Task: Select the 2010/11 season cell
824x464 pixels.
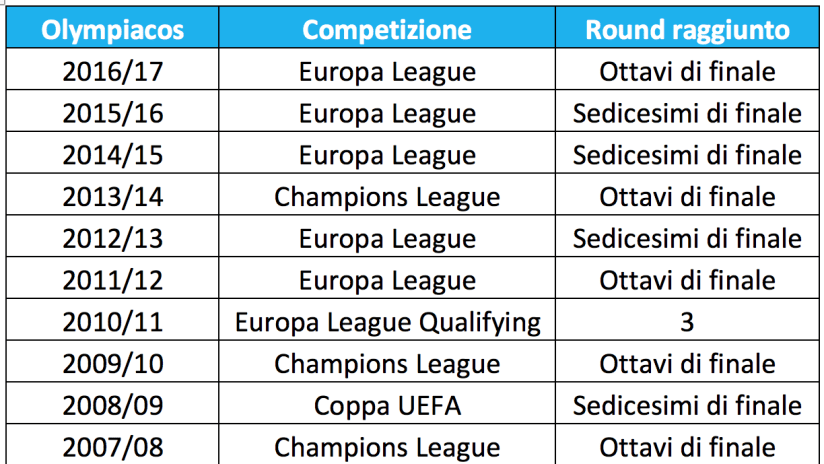Action: 112,319
